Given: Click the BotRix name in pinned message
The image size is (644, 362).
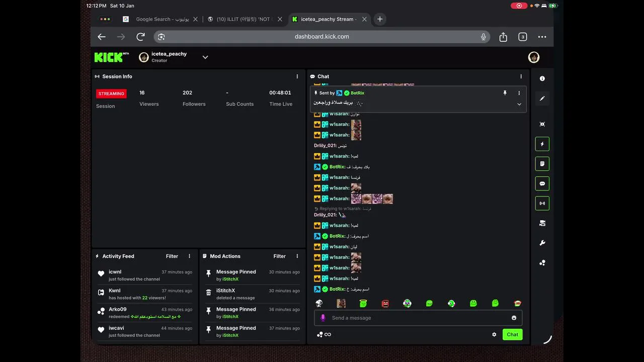Looking at the screenshot, I should point(357,93).
